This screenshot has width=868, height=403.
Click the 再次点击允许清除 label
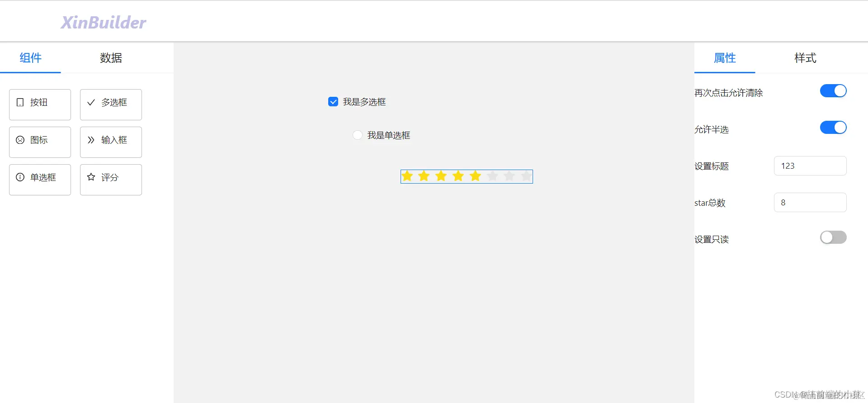729,93
